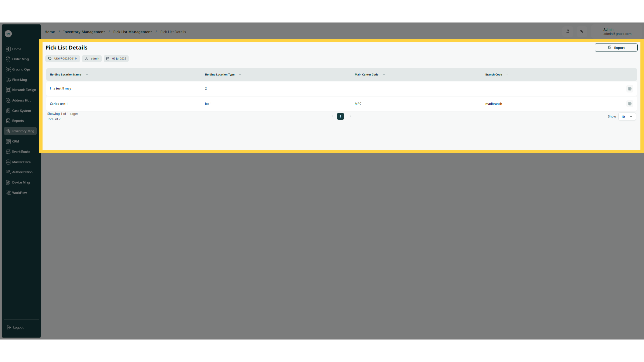Select Inventory Mng in sidebar
The width and height of the screenshot is (644, 362).
coord(20,131)
